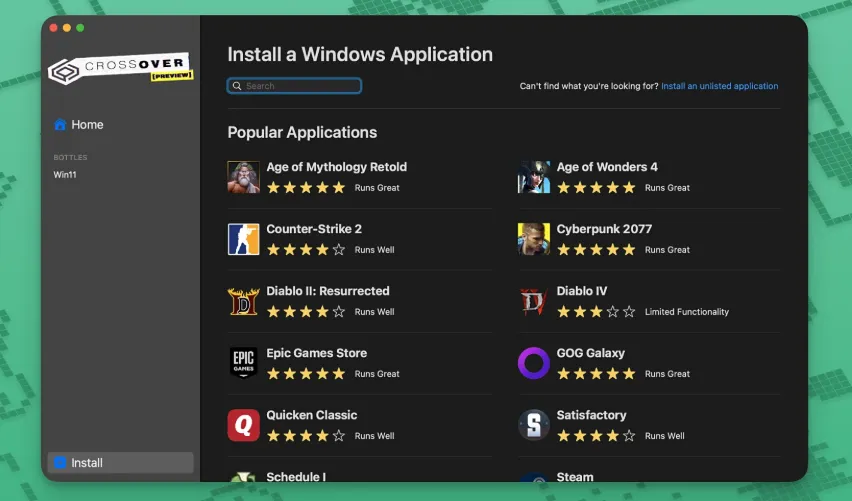Open the GOG Galaxy title

[x=591, y=353]
